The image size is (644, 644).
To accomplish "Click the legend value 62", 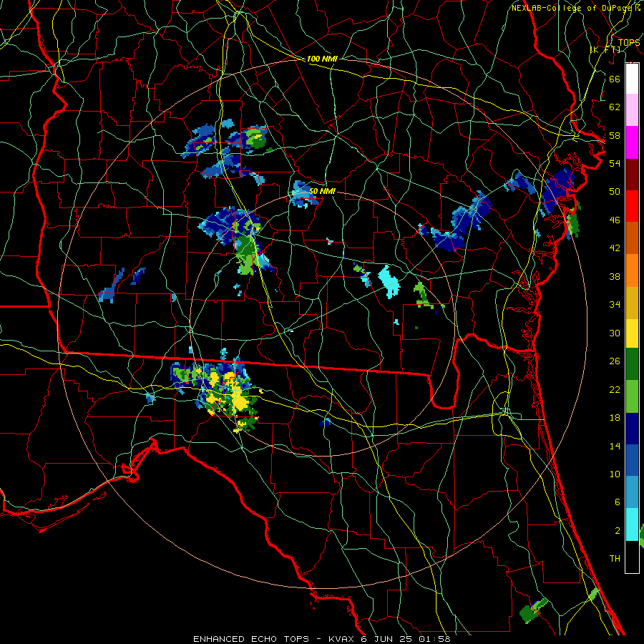I will pos(615,107).
